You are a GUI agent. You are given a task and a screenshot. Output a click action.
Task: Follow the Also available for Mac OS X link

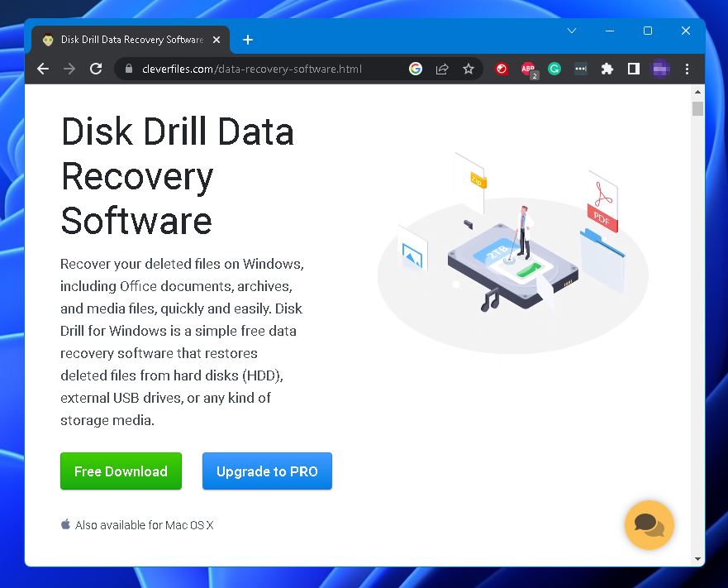point(144,525)
